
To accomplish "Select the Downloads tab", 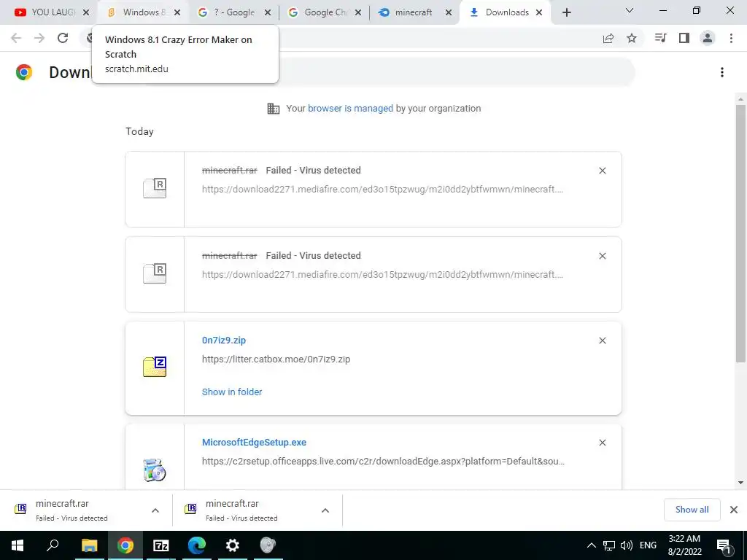I will point(500,12).
